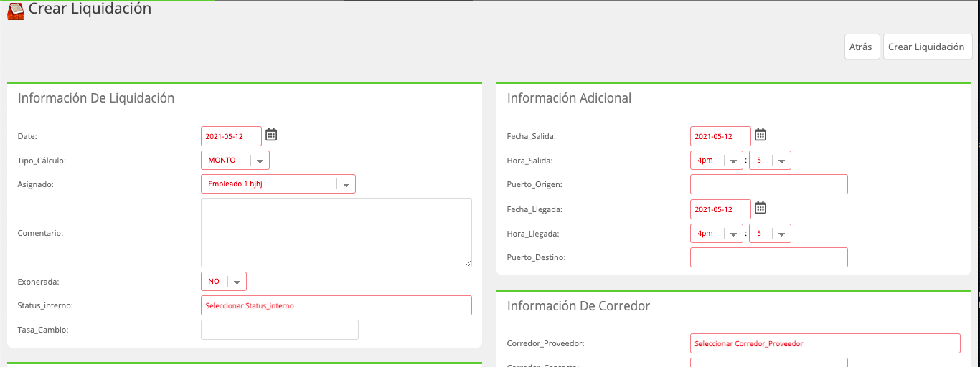Screen dimensions: 980x367
Task: Click the Status_interno label
Action: point(45,306)
